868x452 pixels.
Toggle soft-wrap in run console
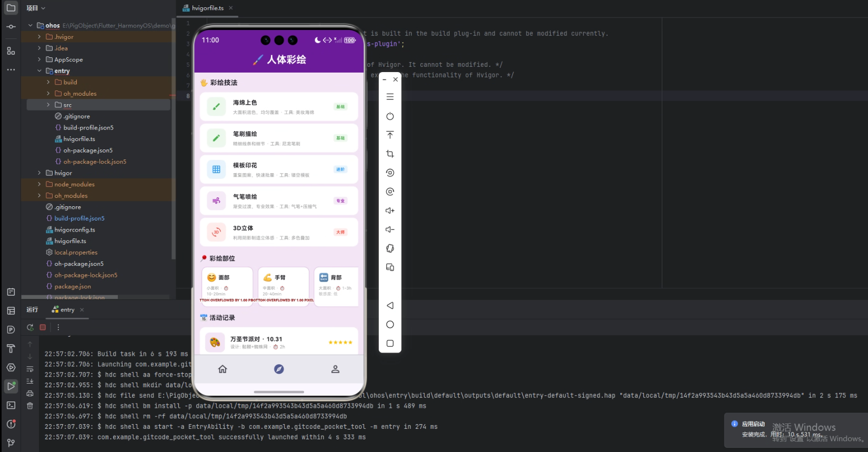click(x=30, y=369)
